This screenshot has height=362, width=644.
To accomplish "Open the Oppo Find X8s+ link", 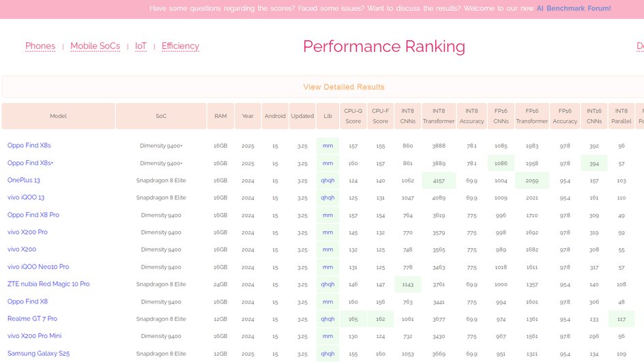I will (x=31, y=163).
